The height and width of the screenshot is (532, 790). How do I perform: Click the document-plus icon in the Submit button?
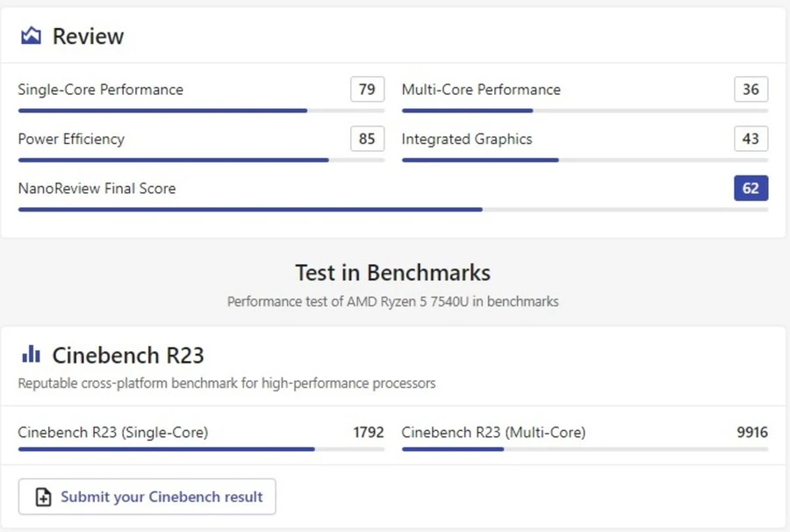tap(43, 497)
